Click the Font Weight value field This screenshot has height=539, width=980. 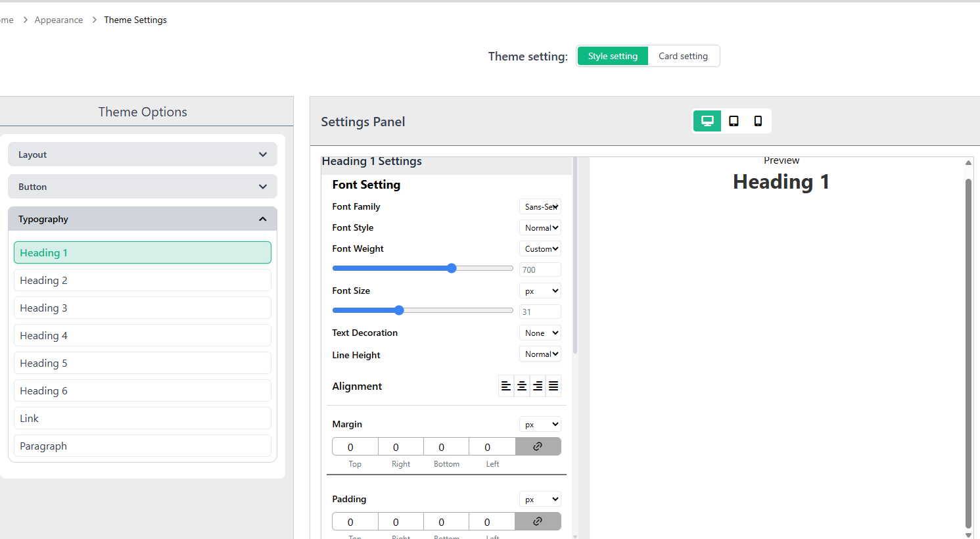pos(540,269)
